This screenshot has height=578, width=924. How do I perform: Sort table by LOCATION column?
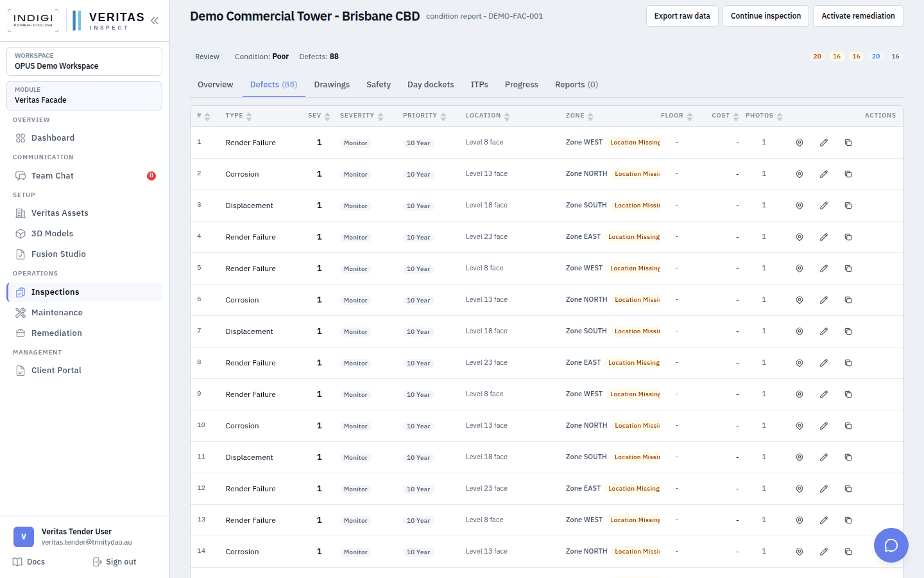(488, 116)
